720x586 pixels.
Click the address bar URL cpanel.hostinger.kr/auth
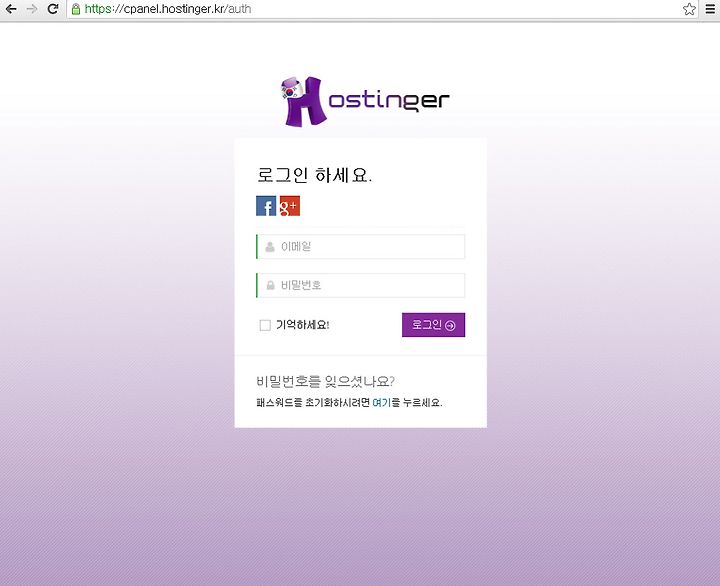click(168, 9)
